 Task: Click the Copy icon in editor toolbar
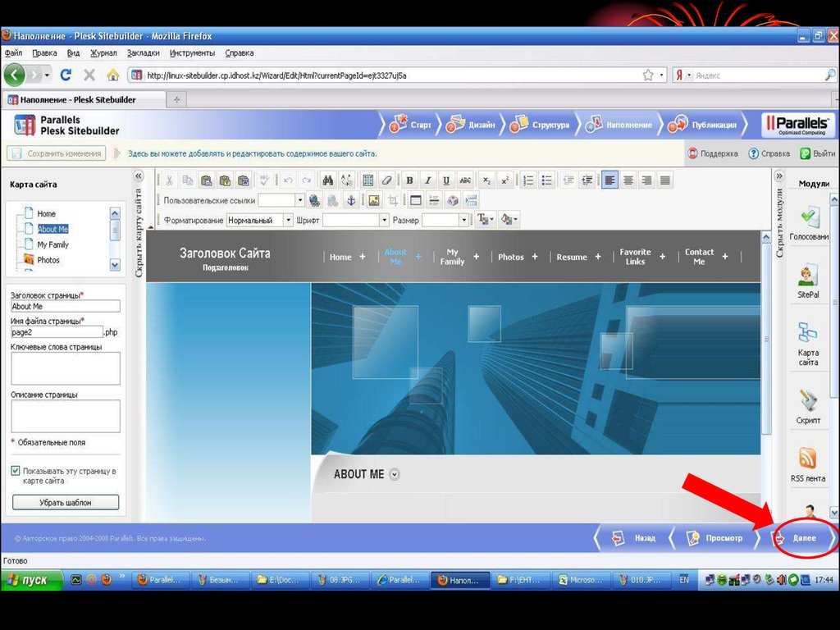coord(188,180)
